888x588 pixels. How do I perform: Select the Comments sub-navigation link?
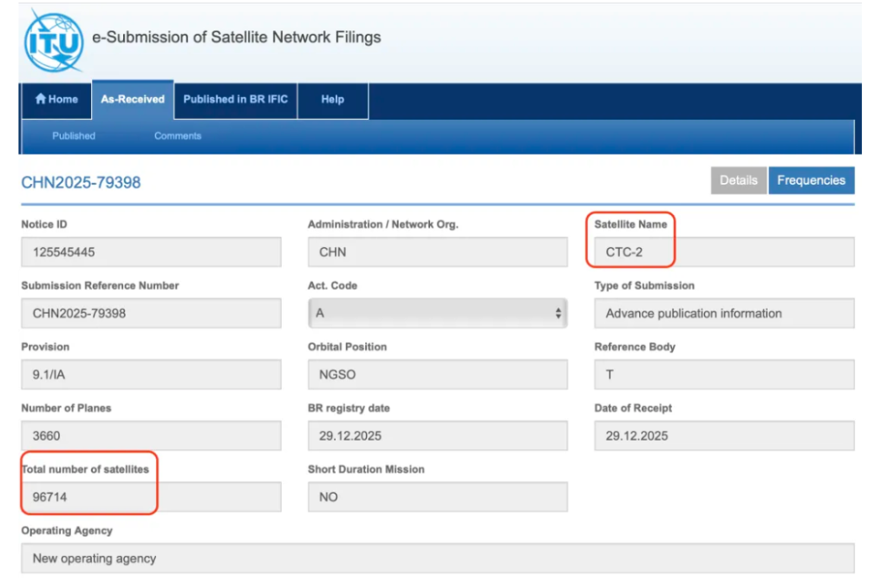(178, 136)
